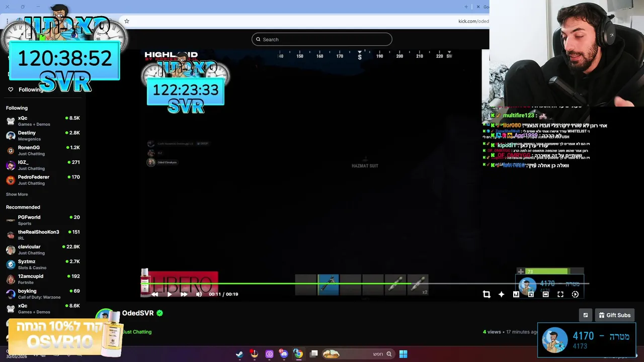Click Syztmz avatar in Recommended list
The width and height of the screenshot is (644, 362).
pos(11,264)
